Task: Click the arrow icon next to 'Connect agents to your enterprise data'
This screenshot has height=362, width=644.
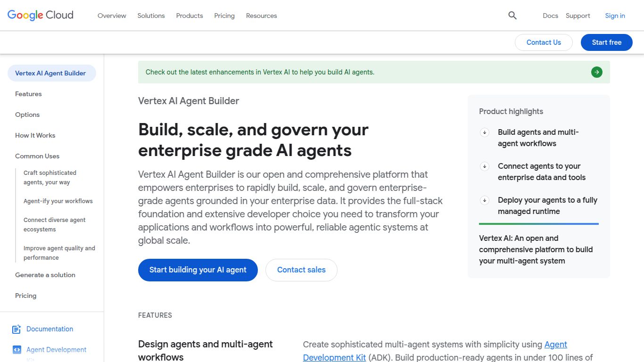Action: (485, 166)
